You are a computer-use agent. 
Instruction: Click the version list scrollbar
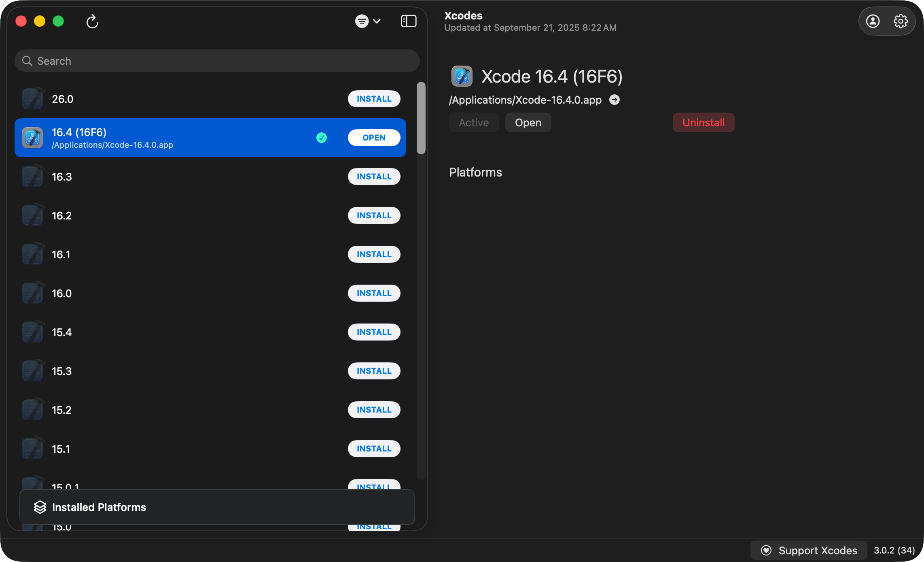click(421, 118)
